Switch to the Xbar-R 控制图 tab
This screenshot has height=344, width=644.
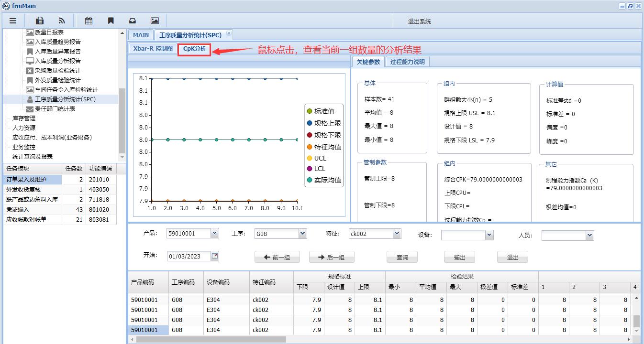(x=153, y=49)
